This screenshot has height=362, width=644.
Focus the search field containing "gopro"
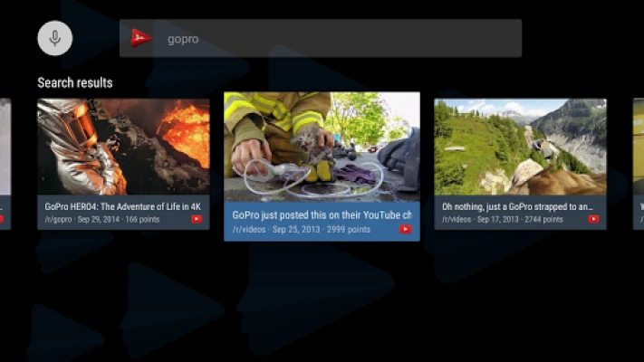click(x=321, y=38)
